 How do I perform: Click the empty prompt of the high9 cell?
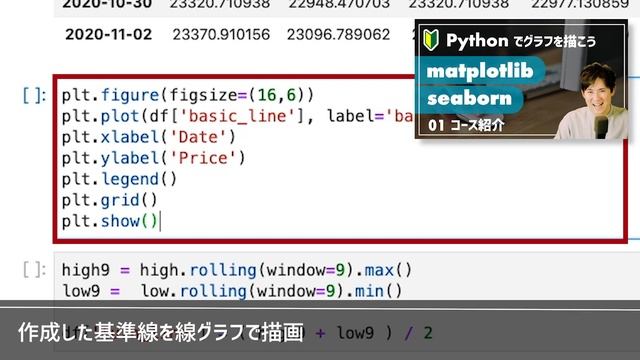34,270
